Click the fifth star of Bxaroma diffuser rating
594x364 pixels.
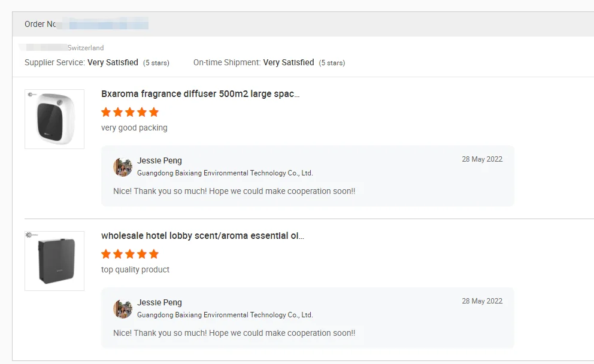(x=154, y=112)
